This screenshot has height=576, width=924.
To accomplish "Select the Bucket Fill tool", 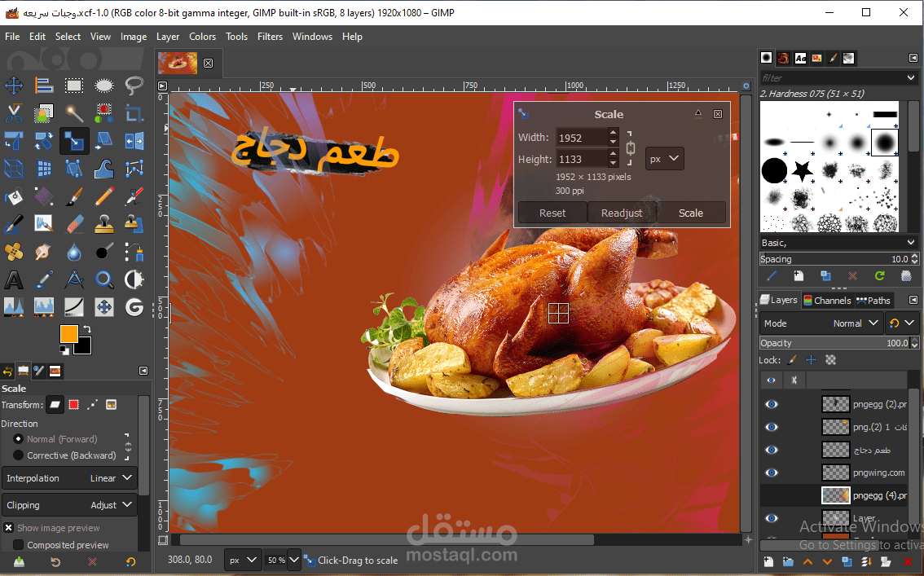I will [14, 196].
